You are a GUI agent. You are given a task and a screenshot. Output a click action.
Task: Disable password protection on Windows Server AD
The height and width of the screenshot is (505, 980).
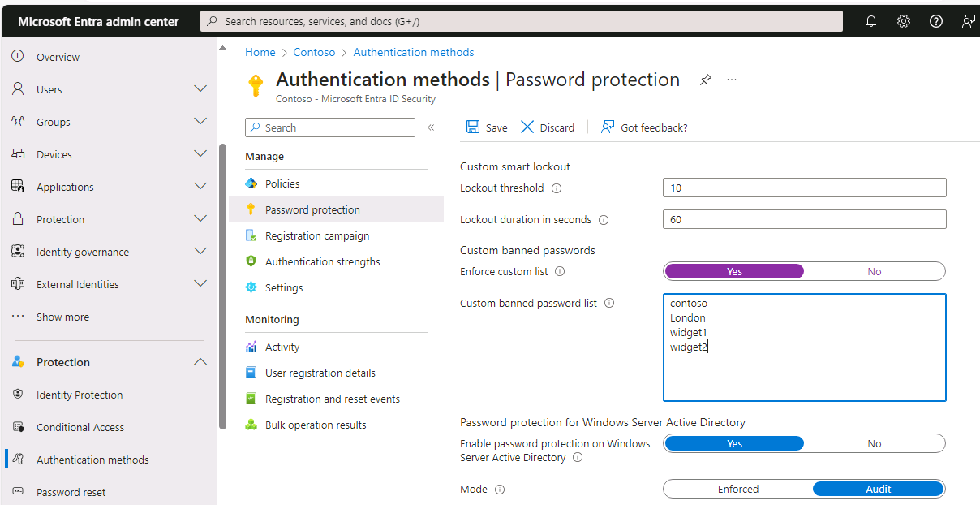[x=875, y=443]
